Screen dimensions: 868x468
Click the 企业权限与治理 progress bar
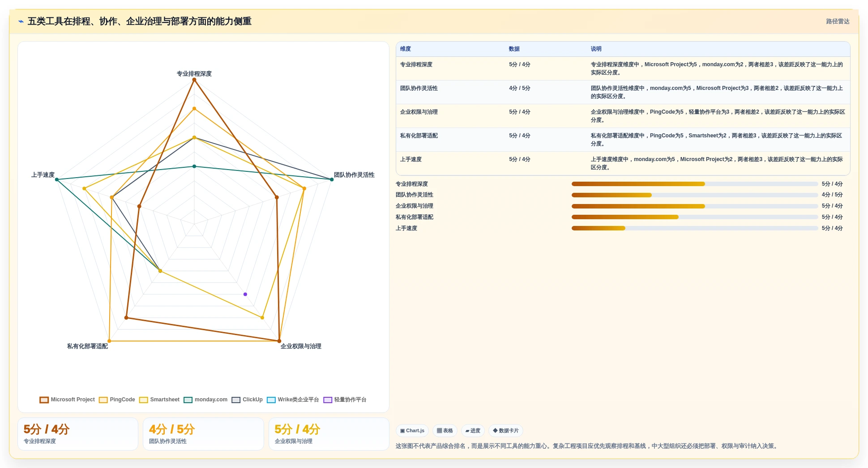point(695,206)
